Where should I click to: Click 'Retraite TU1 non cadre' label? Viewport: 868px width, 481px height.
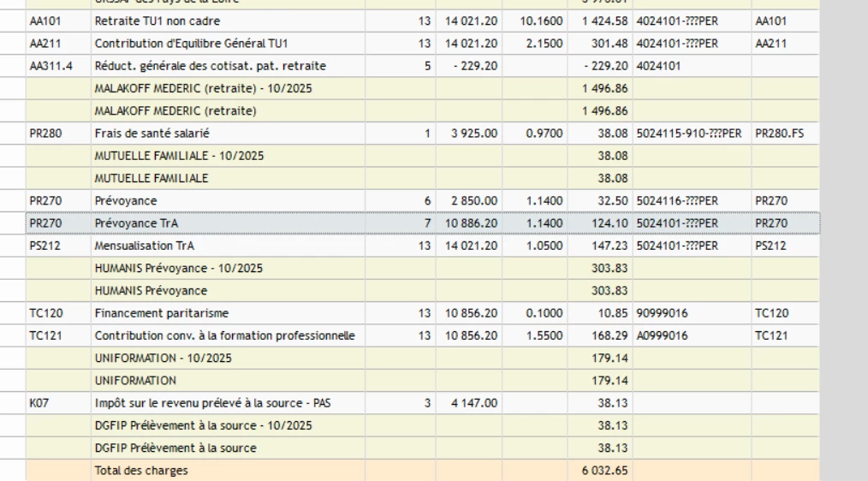point(158,21)
